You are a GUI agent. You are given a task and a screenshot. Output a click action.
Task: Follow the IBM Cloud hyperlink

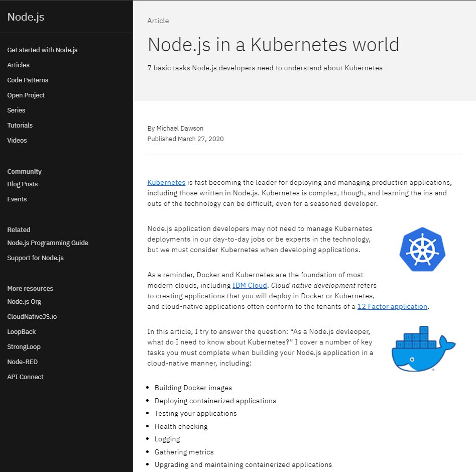pyautogui.click(x=250, y=285)
